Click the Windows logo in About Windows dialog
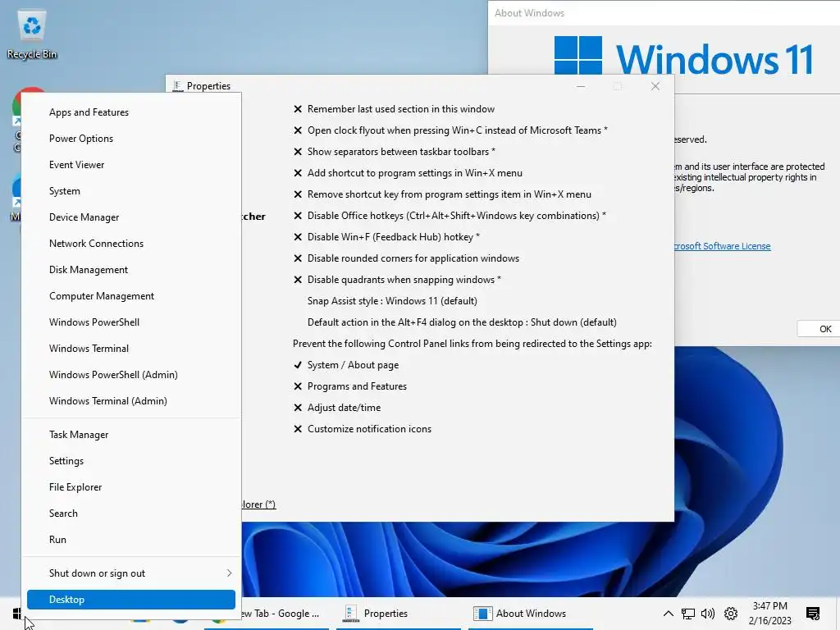 [x=578, y=55]
